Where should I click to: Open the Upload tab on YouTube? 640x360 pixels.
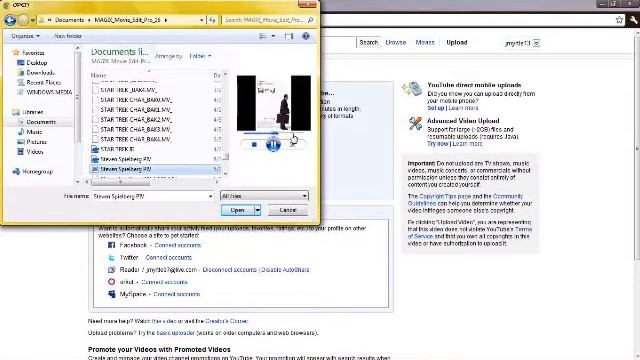pyautogui.click(x=457, y=42)
